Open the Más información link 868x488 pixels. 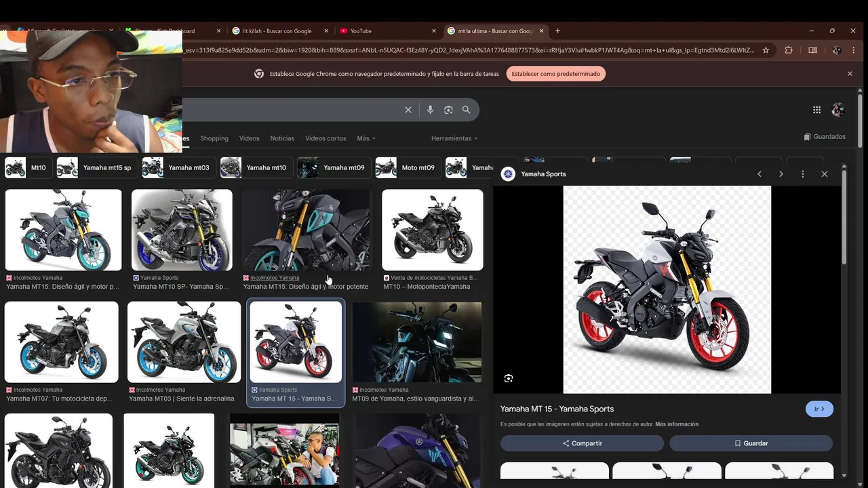click(677, 424)
